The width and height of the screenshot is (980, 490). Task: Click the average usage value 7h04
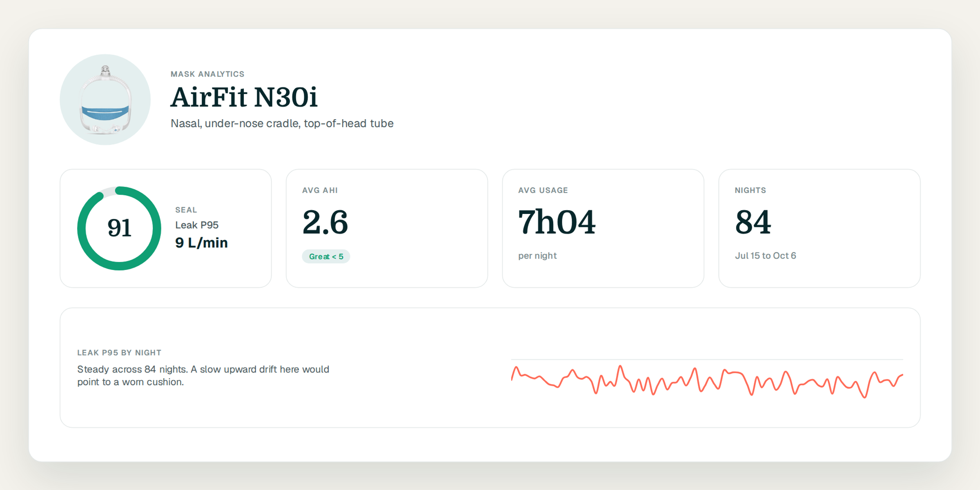(557, 222)
